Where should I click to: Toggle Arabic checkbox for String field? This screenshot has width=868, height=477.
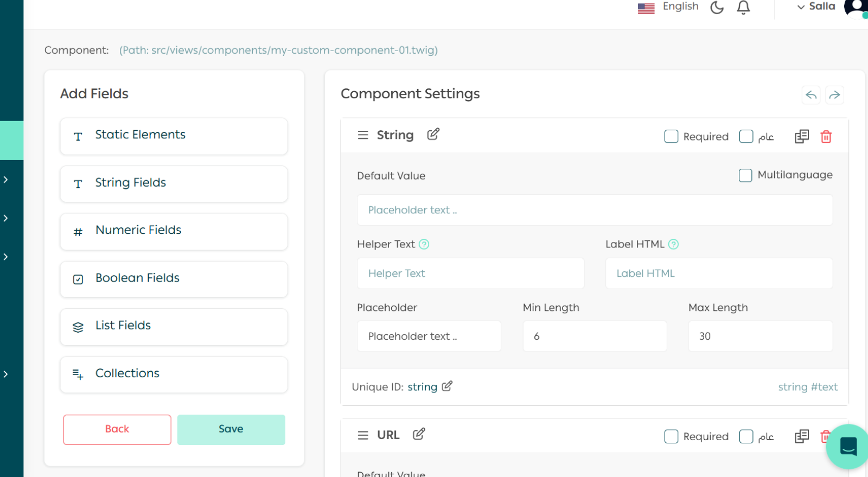(746, 136)
